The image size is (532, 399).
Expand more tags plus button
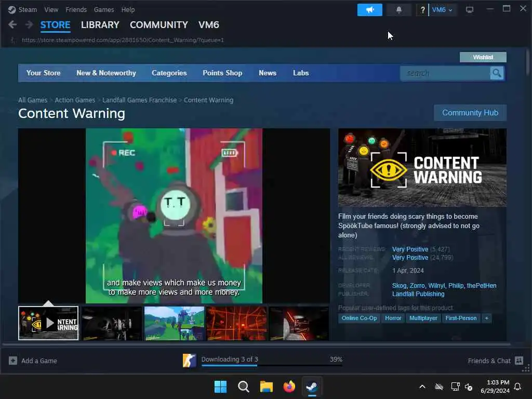click(x=486, y=318)
